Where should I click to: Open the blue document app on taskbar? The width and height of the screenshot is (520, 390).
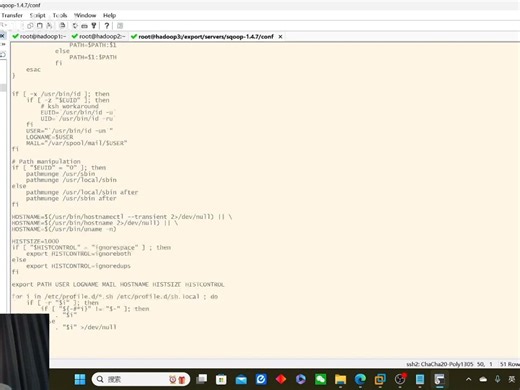(x=420, y=379)
